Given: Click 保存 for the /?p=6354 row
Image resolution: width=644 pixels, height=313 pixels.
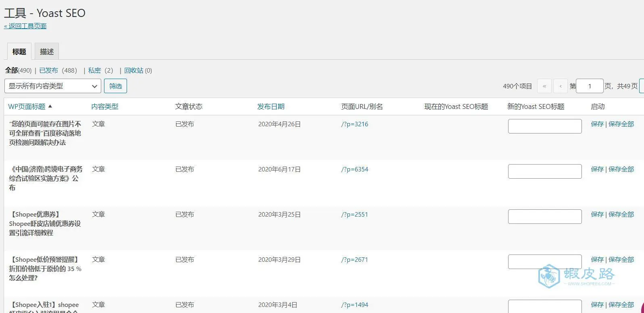Looking at the screenshot, I should tap(597, 169).
